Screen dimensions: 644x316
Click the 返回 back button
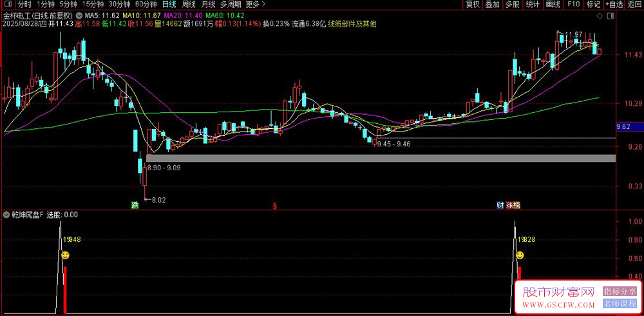(635, 5)
